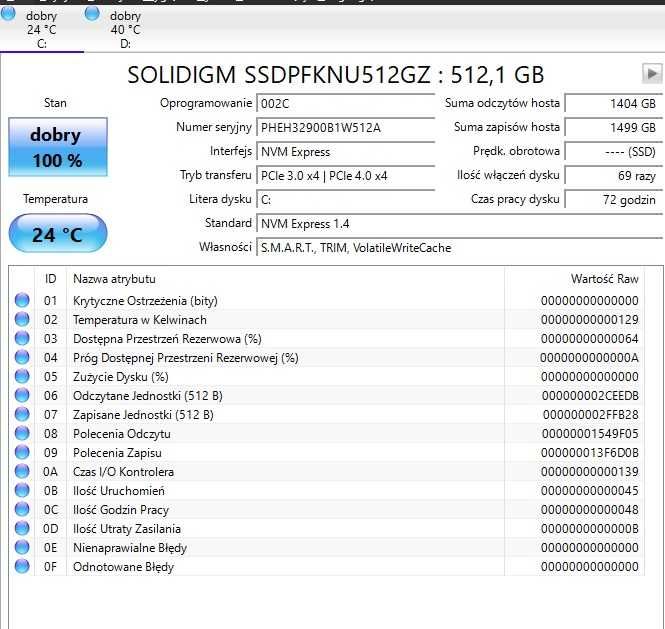Screen dimensions: 665x629
Task: Switch to the D: drive tab
Action: point(125,30)
